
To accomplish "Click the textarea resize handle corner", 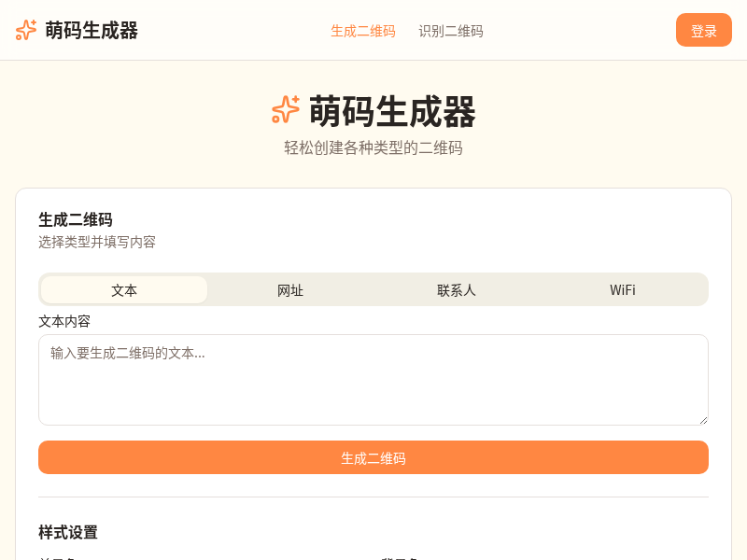I will 703,420.
